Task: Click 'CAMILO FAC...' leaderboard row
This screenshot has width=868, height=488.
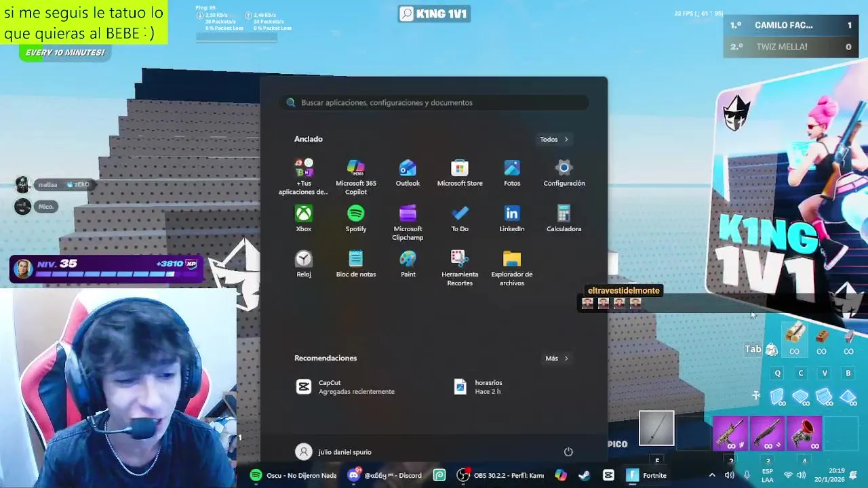Action: [x=791, y=25]
